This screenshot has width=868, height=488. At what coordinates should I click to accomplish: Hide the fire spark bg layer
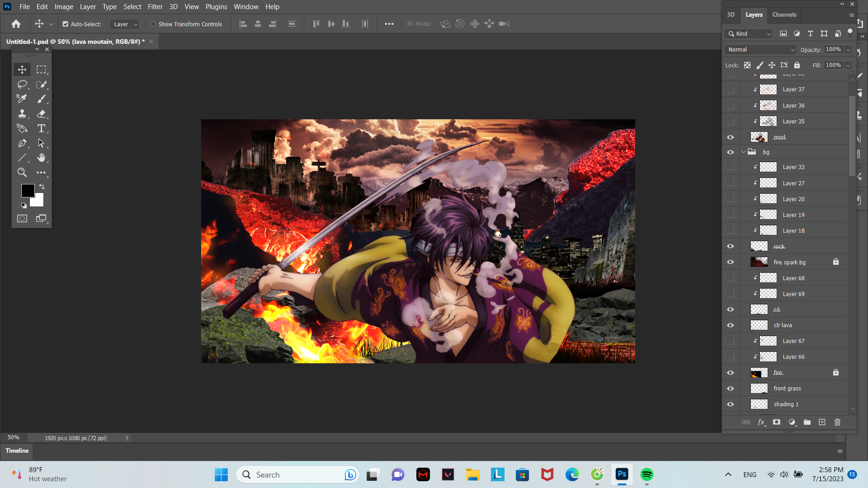click(730, 262)
